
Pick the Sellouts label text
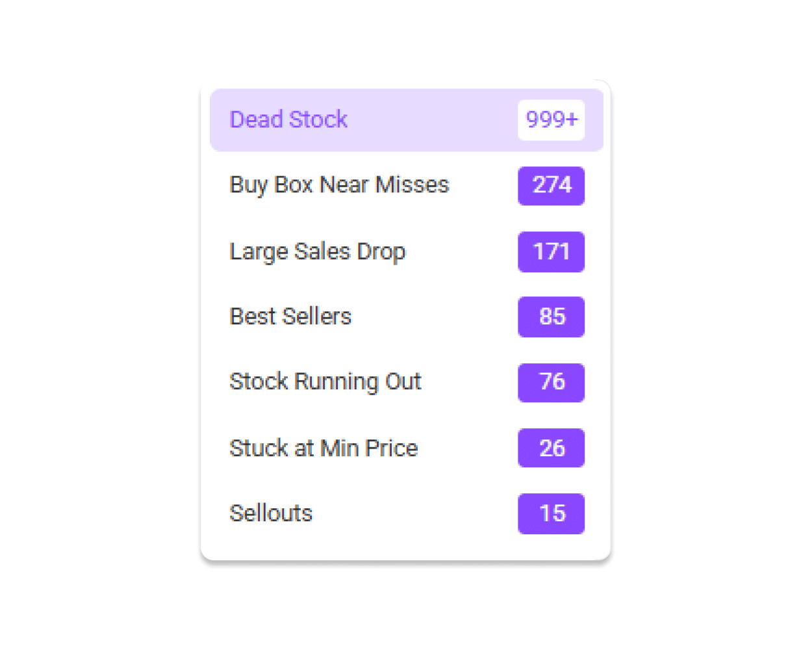(271, 513)
